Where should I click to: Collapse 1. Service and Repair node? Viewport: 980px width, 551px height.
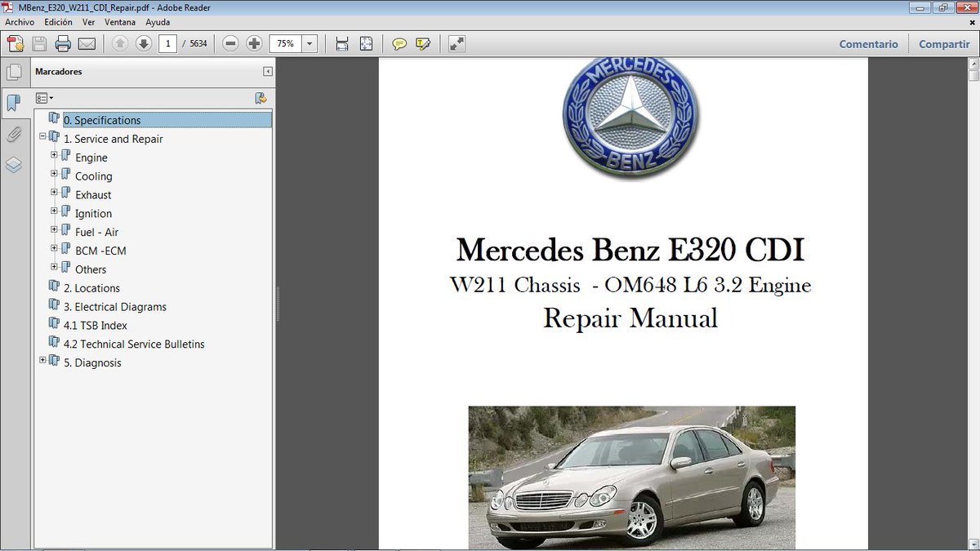point(42,136)
